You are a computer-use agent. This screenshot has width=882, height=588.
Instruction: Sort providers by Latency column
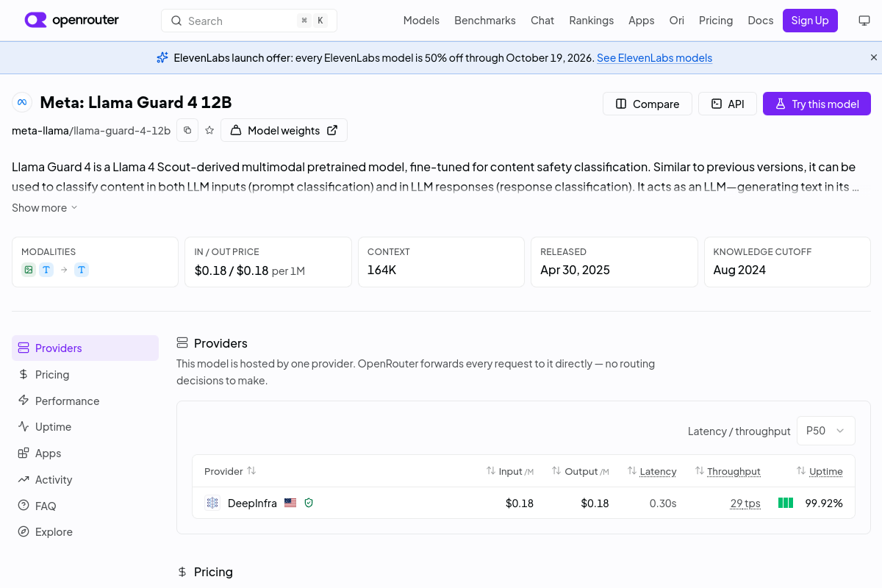(x=652, y=471)
